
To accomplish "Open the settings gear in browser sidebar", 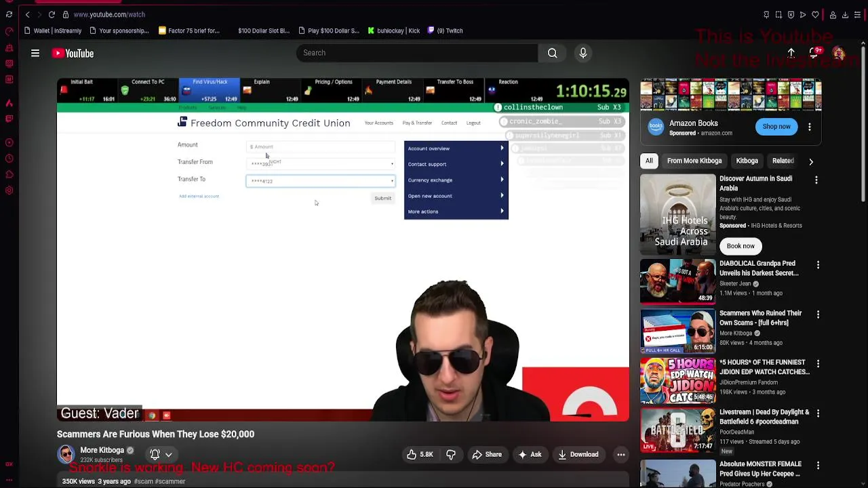I will pos(9,190).
